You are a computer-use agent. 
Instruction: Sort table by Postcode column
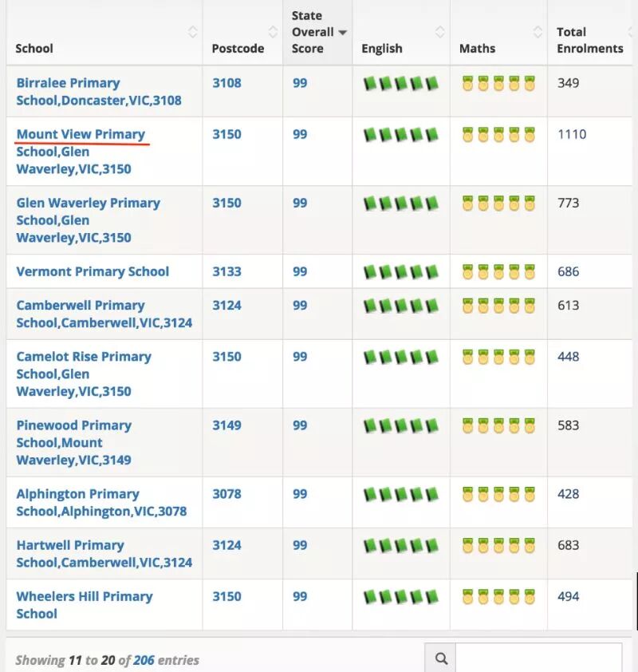pos(273,32)
